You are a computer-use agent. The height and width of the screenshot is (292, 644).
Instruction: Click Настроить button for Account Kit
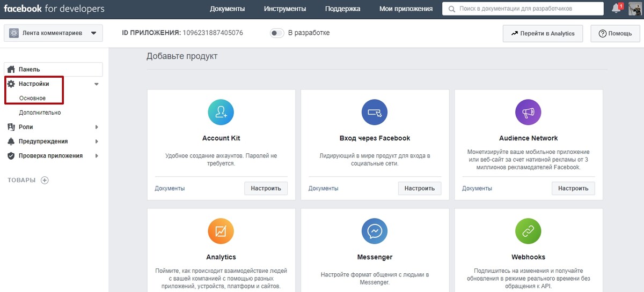tap(266, 189)
